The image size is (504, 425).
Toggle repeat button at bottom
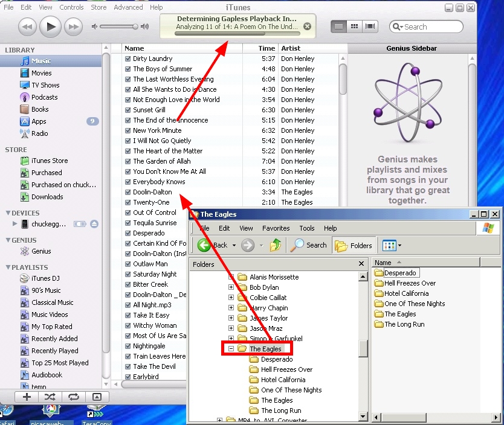74,397
